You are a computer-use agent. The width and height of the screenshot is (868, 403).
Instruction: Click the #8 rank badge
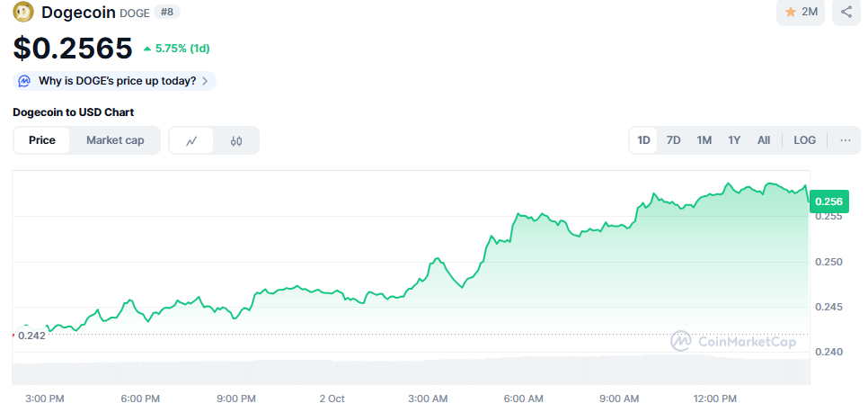[x=165, y=13]
